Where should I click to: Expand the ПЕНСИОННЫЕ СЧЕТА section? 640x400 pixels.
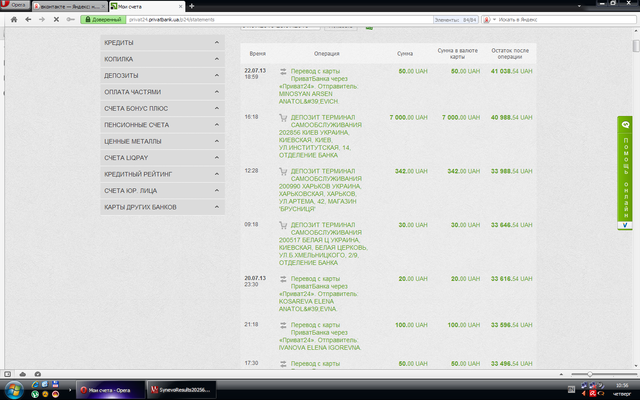coord(162,124)
